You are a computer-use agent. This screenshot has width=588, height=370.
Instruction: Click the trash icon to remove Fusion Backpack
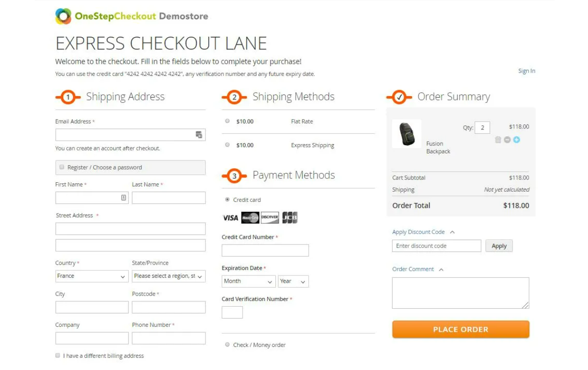pos(498,140)
